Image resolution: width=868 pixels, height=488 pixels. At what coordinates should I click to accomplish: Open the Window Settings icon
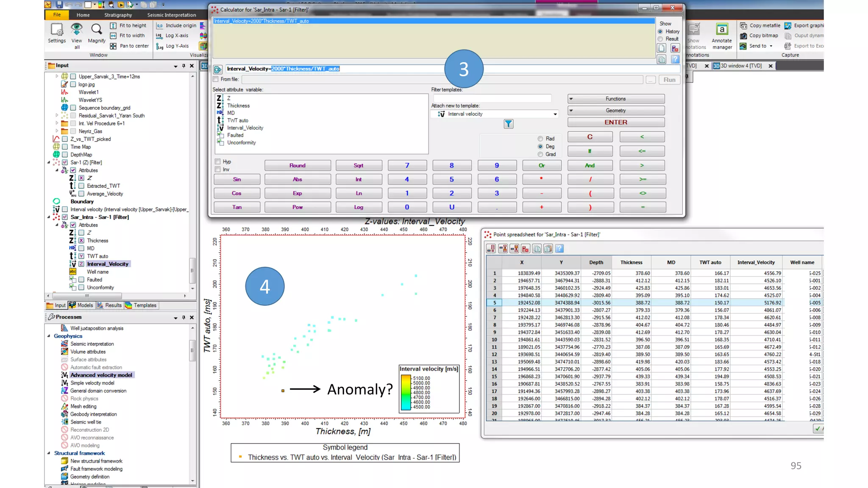(x=56, y=30)
